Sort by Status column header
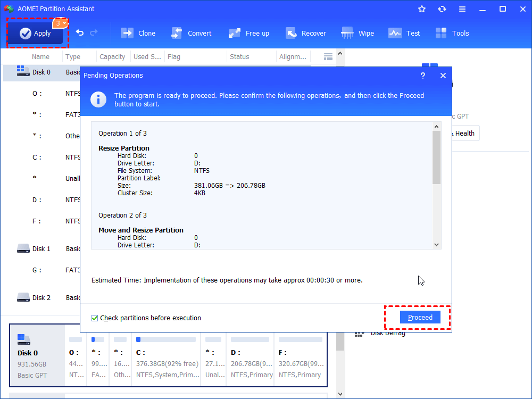This screenshot has width=532, height=399. [x=239, y=57]
